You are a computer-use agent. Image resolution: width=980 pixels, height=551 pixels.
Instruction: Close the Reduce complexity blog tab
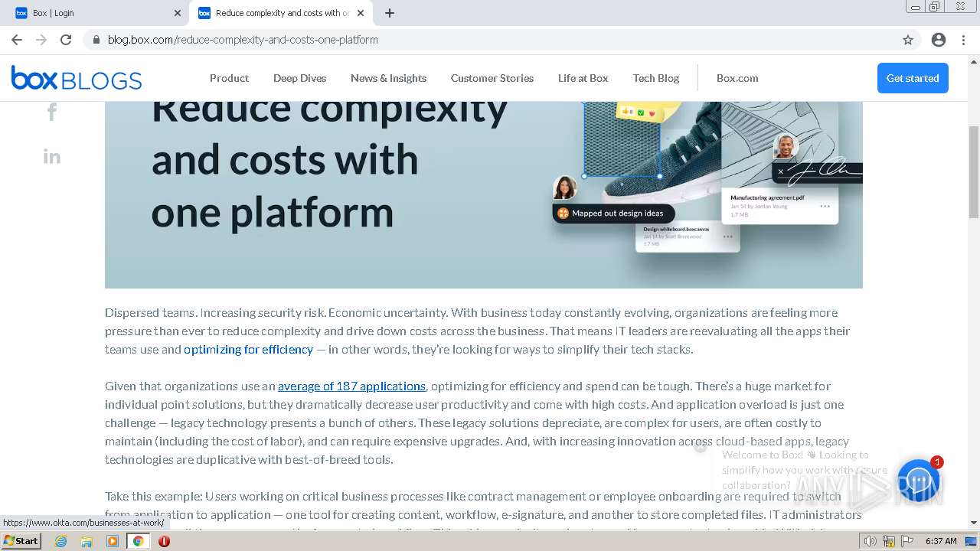[361, 13]
